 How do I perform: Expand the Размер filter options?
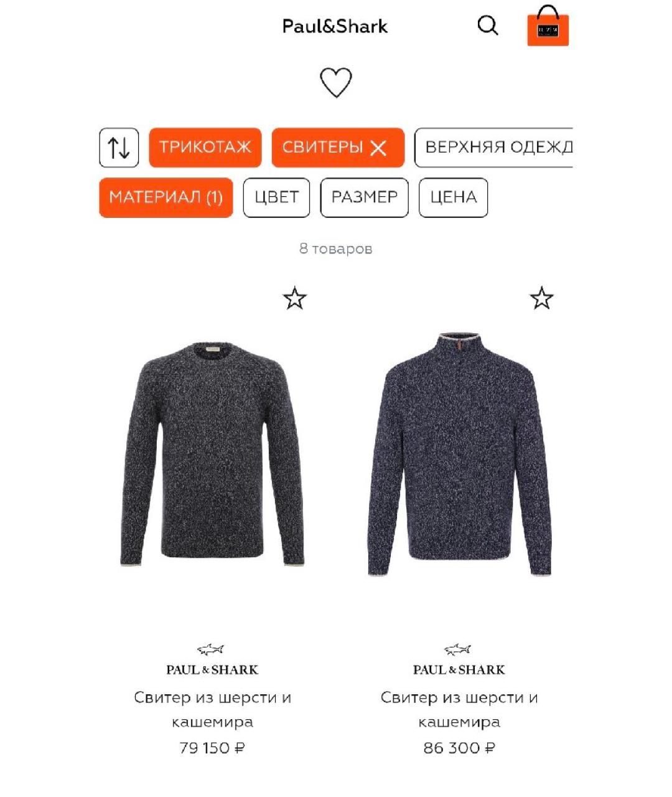point(365,198)
